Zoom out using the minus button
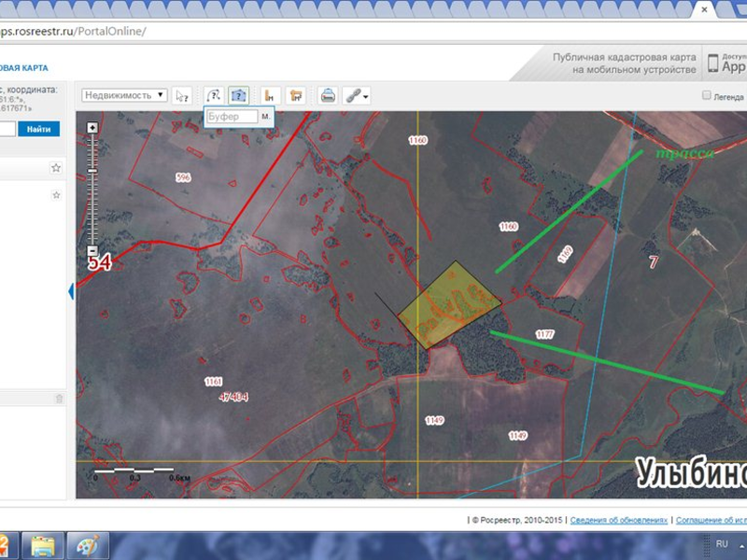 pyautogui.click(x=92, y=250)
